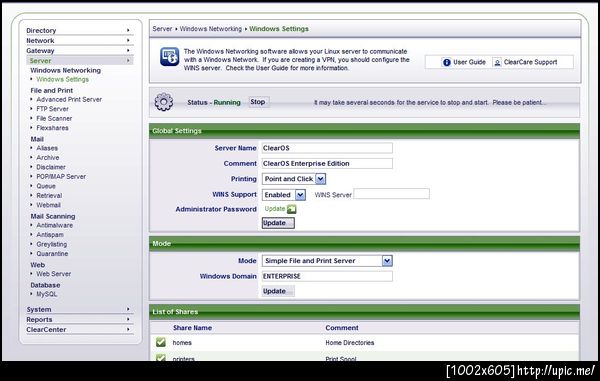This screenshot has width=600, height=381.
Task: Click Windows Networking breadcrumb link
Action: click(211, 29)
